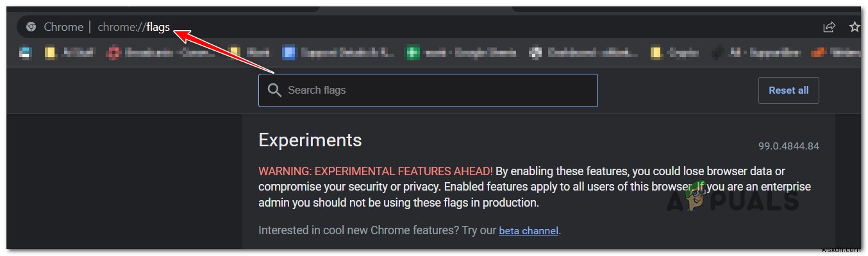Viewport: 868px width, 256px height.
Task: Open the first blue icon-only bookmark
Action: coord(25,53)
